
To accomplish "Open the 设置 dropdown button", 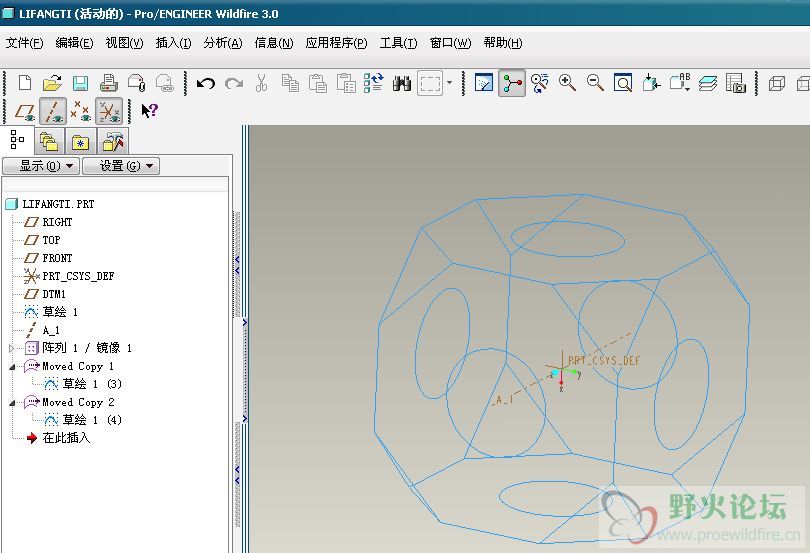I will point(121,166).
